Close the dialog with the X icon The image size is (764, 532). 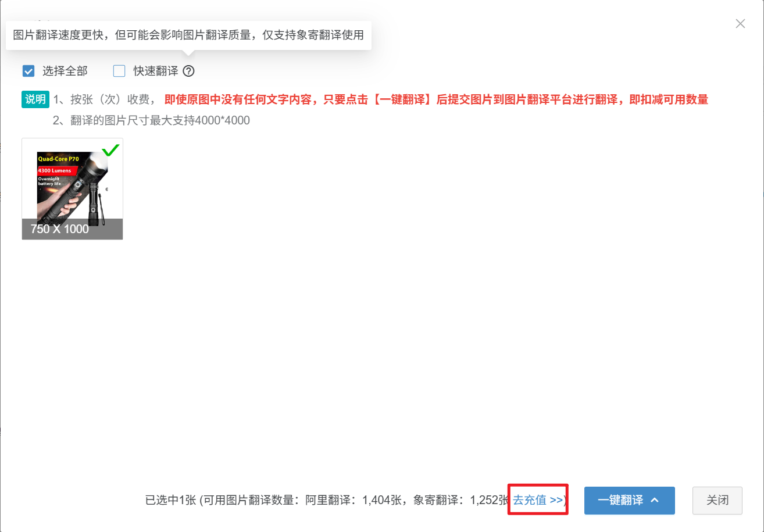pyautogui.click(x=740, y=24)
